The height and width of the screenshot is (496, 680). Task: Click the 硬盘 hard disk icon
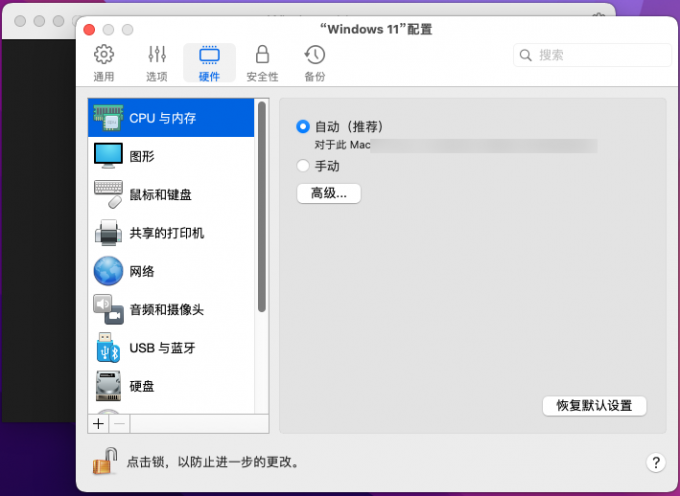[x=108, y=386]
